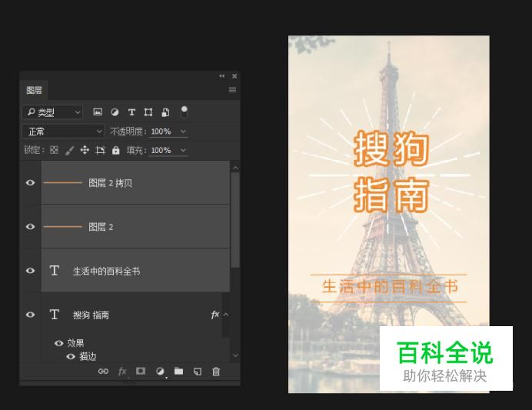Image resolution: width=532 pixels, height=410 pixels.
Task: Add a layer mask icon
Action: 141,372
